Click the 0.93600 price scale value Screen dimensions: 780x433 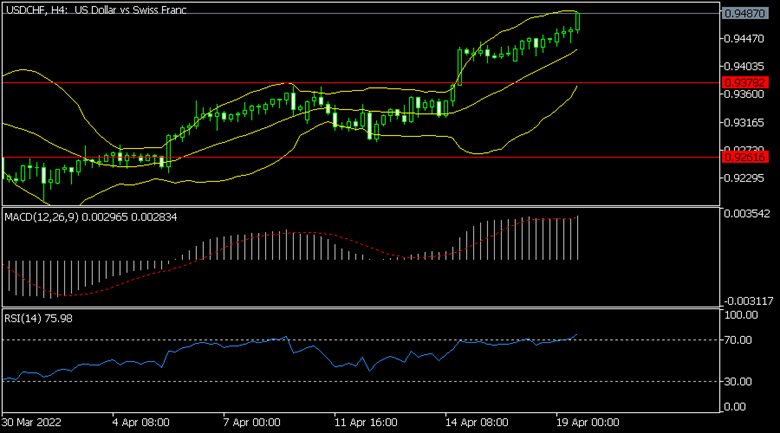744,94
